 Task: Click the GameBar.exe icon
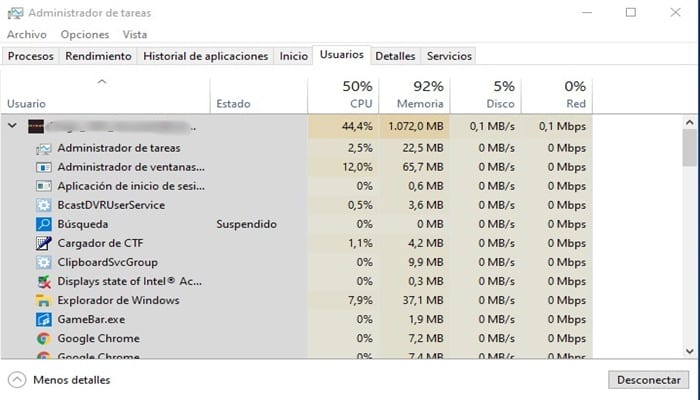43,319
